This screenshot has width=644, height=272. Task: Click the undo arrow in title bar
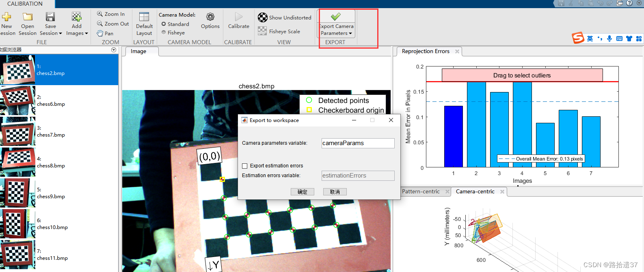coord(600,3)
